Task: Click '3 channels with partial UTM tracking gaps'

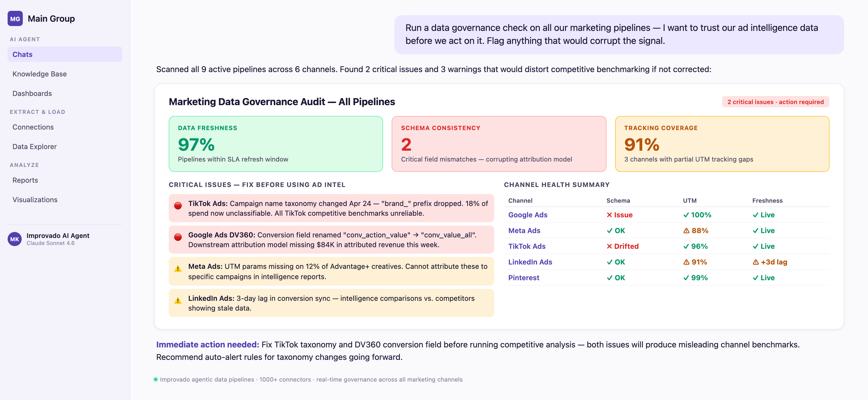Action: (688, 159)
